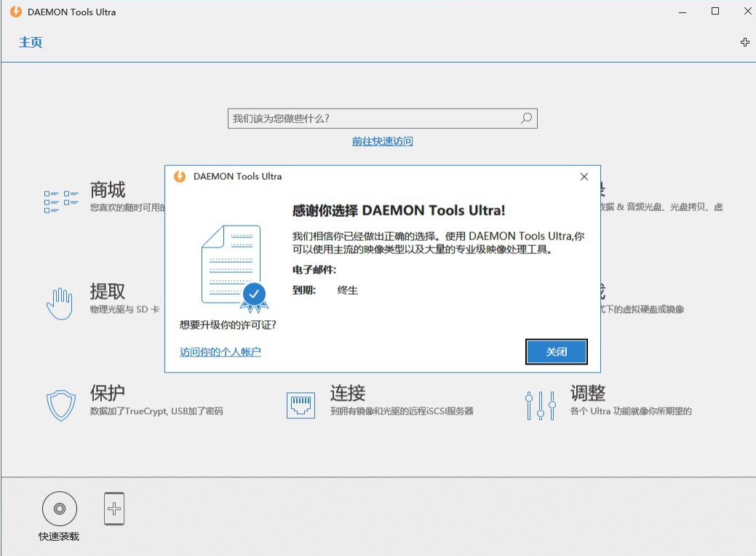756x556 pixels.
Task: Click the 各个 Ultra 功能就像你所期望的 description
Action: [x=631, y=411]
